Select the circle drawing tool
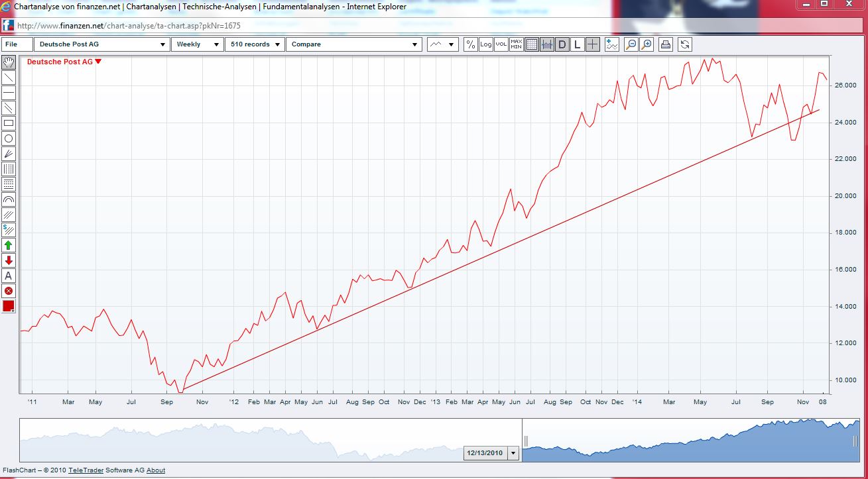Screen dimensions: 868x479 (9, 138)
